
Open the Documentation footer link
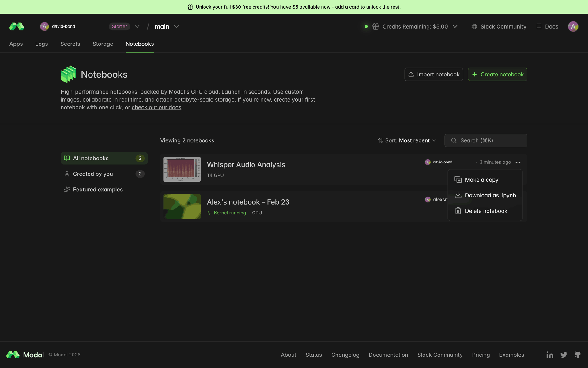coord(388,355)
